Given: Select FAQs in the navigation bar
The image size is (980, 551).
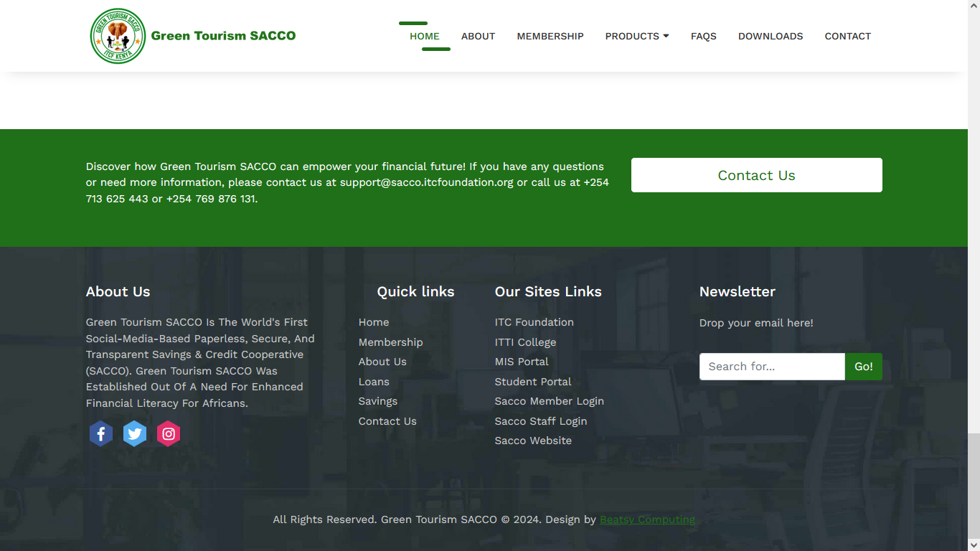Looking at the screenshot, I should pos(703,36).
